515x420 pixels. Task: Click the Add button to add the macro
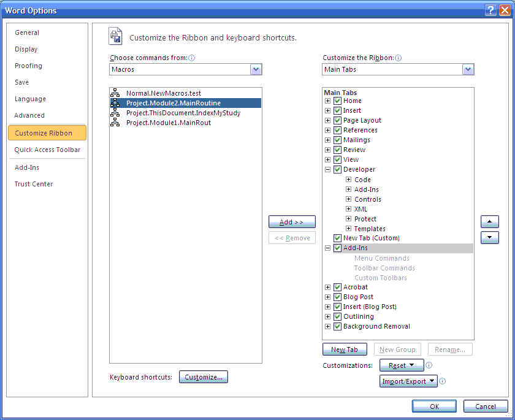292,221
